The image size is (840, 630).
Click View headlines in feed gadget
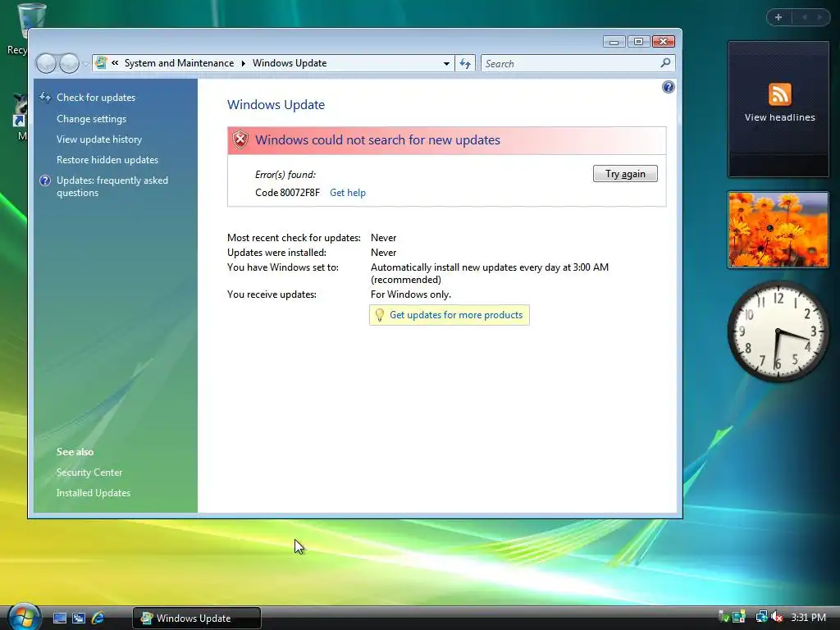pyautogui.click(x=779, y=117)
